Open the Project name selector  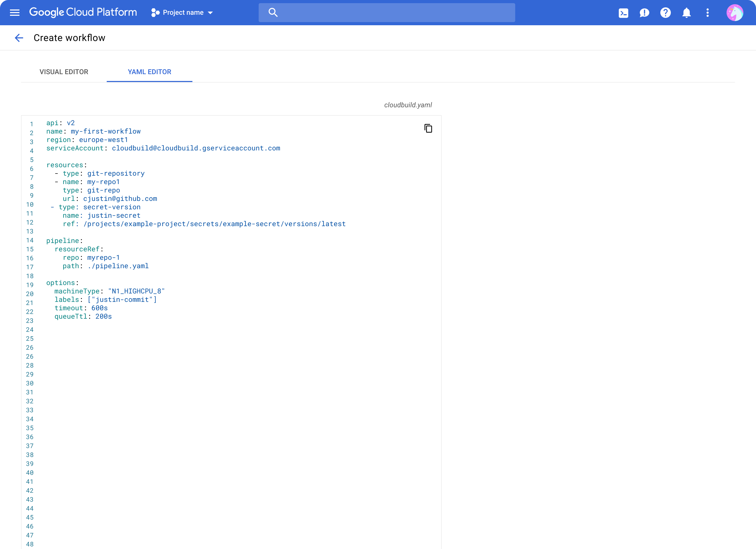click(x=183, y=12)
